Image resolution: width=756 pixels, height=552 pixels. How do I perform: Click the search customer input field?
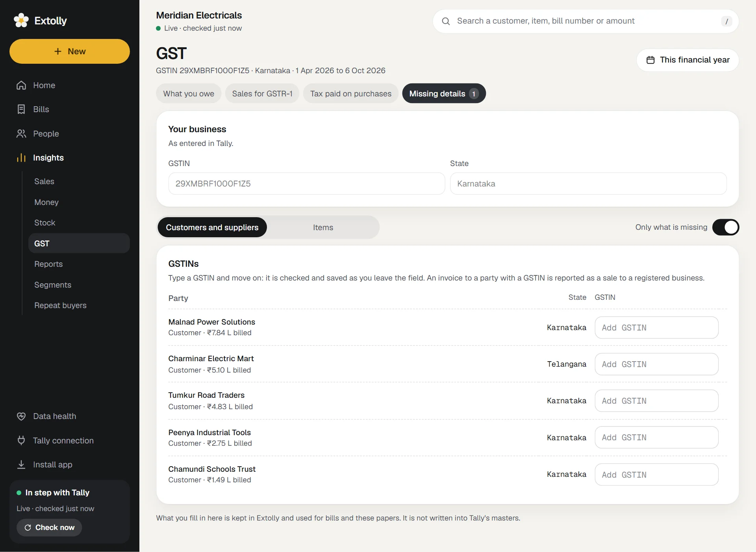coord(585,21)
